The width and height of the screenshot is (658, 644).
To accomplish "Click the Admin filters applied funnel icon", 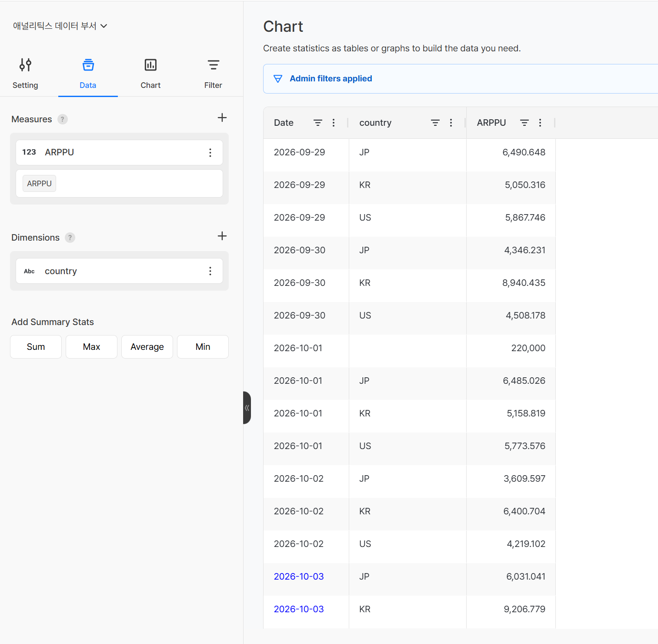I will (x=278, y=79).
